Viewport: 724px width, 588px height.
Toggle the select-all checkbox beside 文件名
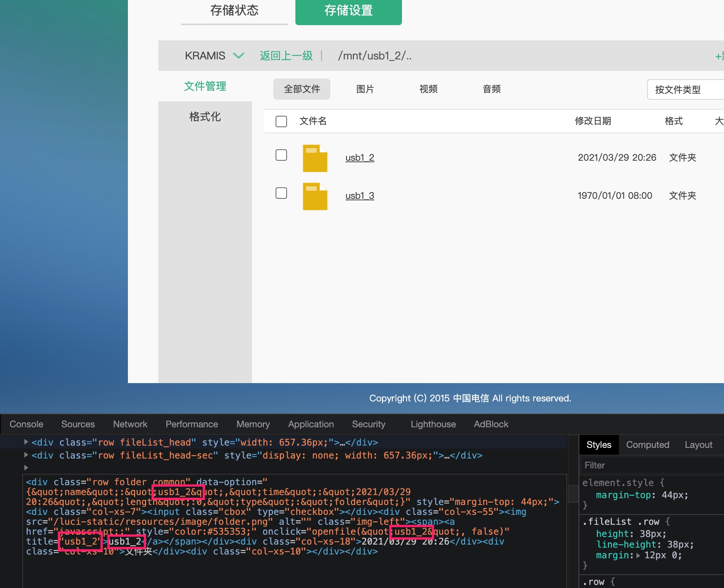281,121
